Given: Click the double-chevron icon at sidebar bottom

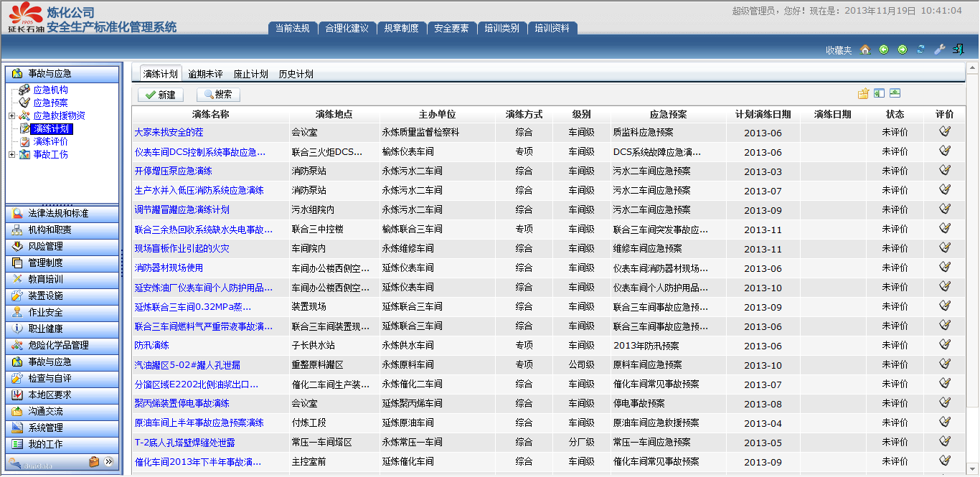Looking at the screenshot, I should [x=109, y=462].
